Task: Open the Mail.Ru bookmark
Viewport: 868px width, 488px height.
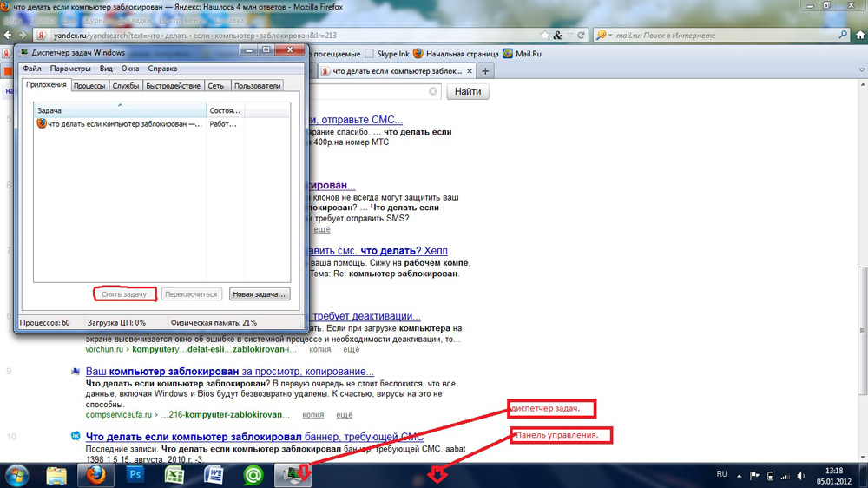Action: (522, 54)
